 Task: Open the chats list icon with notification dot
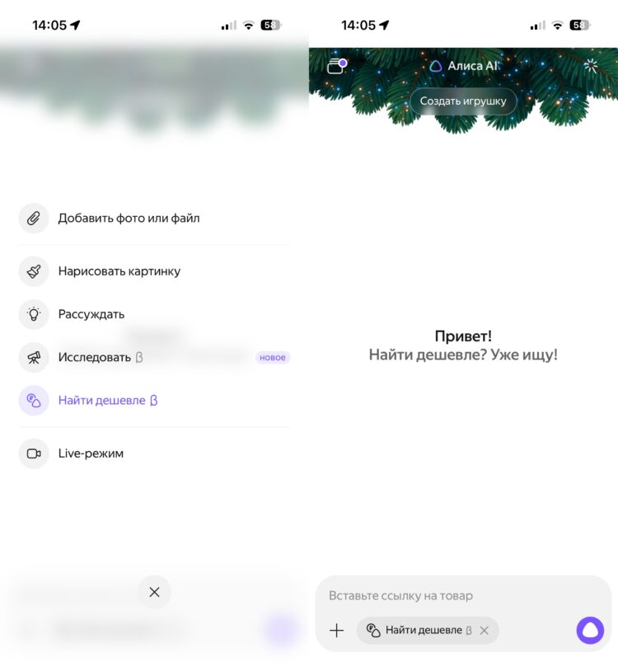tap(337, 66)
